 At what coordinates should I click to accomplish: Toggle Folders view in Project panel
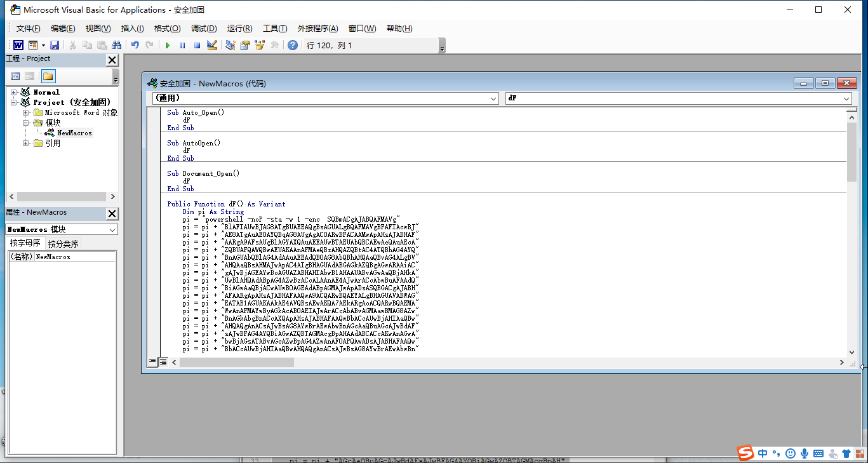(x=48, y=76)
